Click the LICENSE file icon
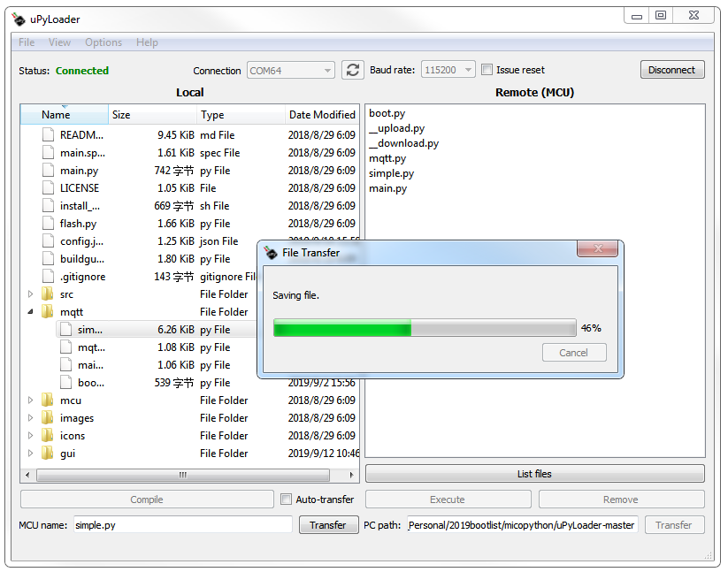Image resolution: width=728 pixels, height=572 pixels. pyautogui.click(x=49, y=188)
